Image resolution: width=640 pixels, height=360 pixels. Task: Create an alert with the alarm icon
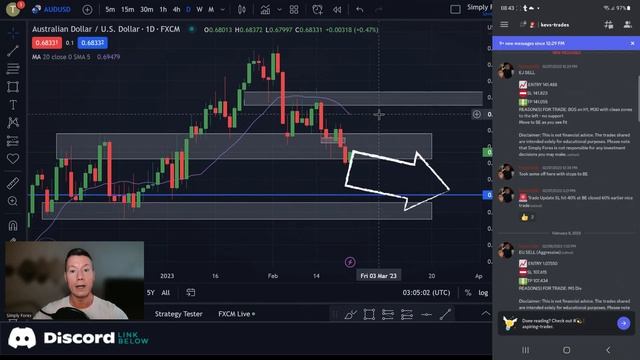(x=317, y=9)
